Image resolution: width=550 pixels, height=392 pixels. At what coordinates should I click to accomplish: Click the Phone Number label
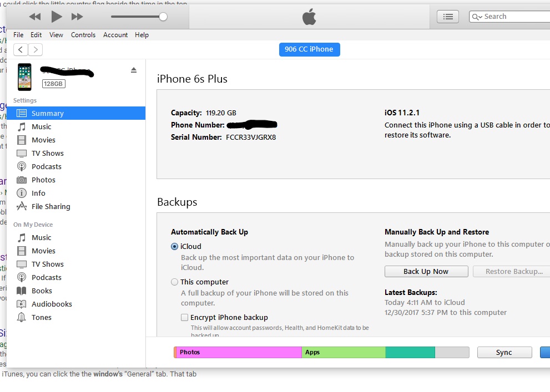pos(198,125)
